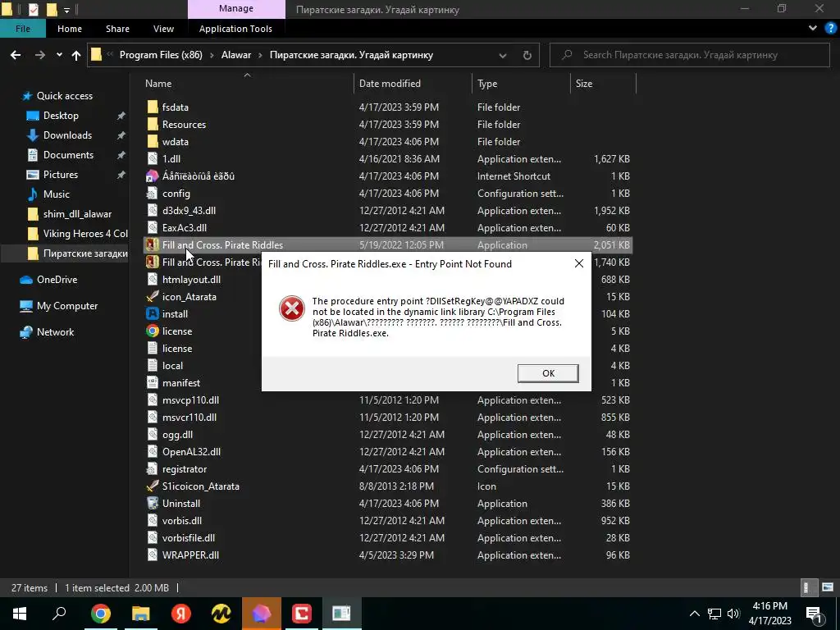Open Music in navigation pane
The width and height of the screenshot is (840, 630).
(57, 194)
